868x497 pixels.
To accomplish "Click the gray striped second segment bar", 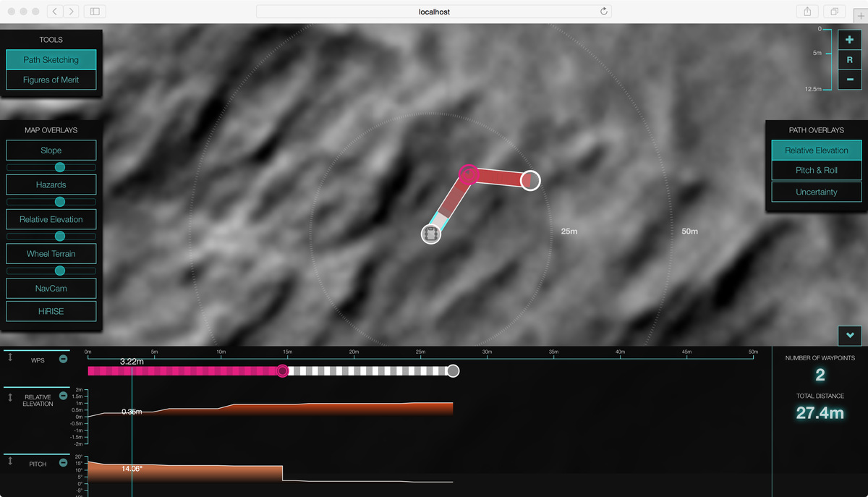I will (367, 371).
